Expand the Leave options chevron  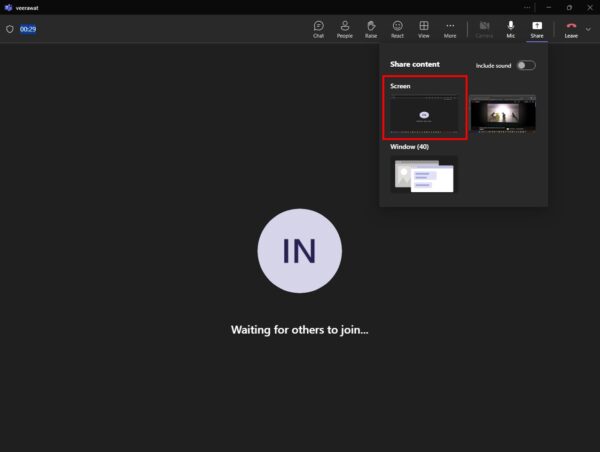pyautogui.click(x=589, y=29)
